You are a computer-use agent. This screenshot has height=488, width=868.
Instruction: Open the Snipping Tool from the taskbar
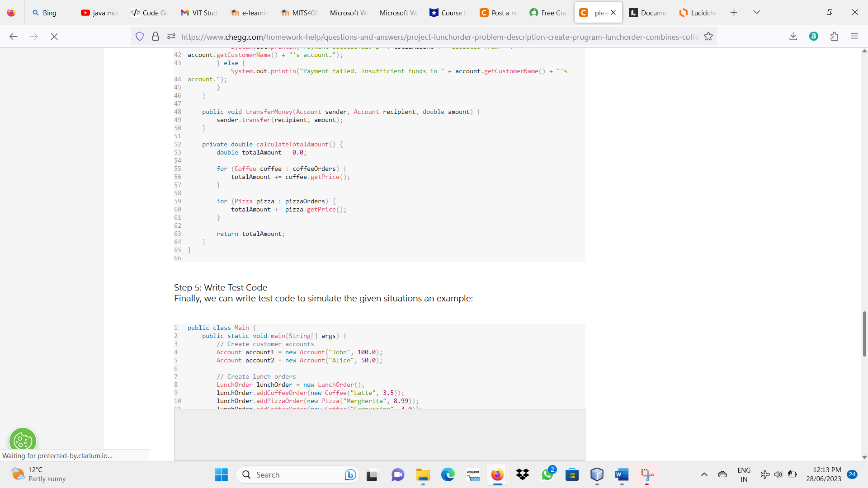pos(647,475)
